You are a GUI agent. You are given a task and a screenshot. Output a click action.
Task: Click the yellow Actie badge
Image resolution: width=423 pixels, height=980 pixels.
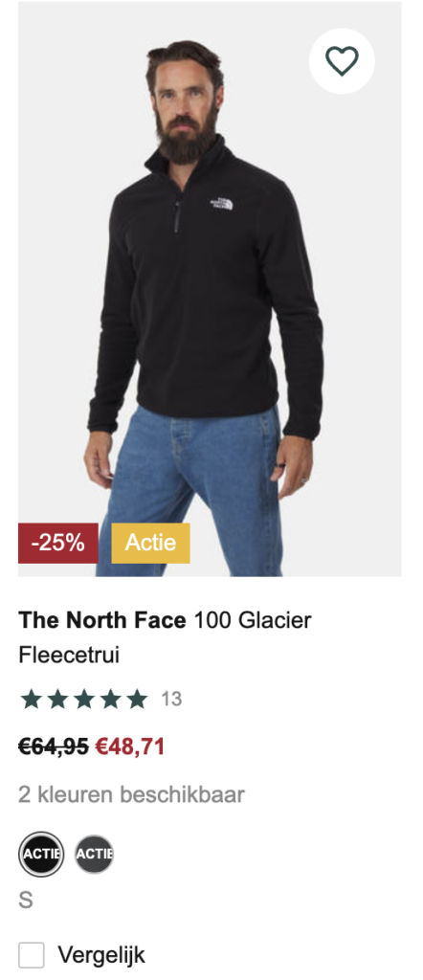point(150,543)
